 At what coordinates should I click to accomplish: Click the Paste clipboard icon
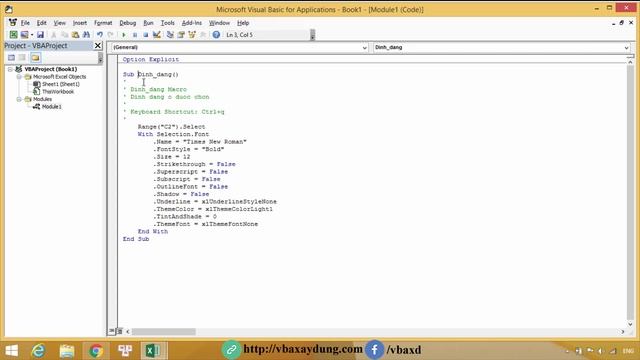coord(76,35)
